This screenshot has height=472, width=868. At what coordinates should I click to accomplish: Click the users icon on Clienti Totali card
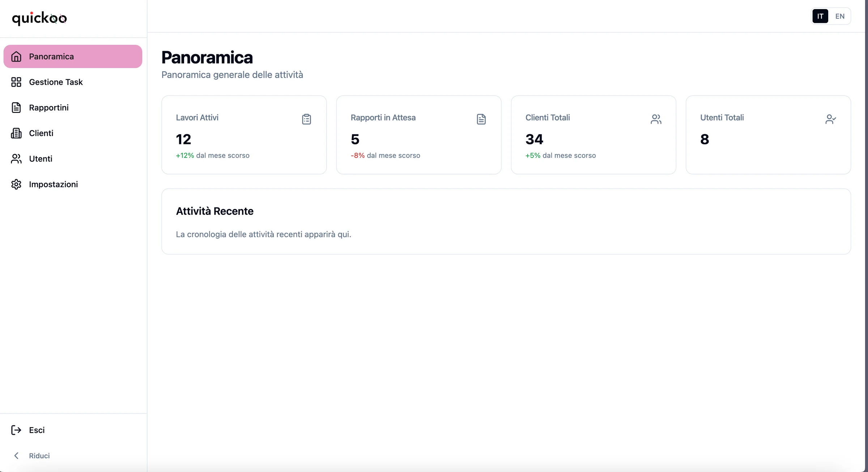coord(656,119)
